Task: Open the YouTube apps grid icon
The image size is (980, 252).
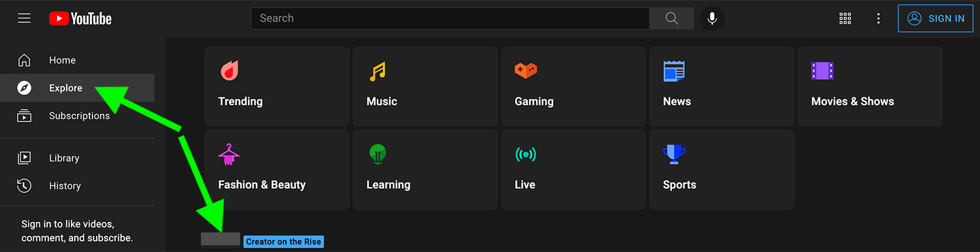Action: pyautogui.click(x=845, y=18)
